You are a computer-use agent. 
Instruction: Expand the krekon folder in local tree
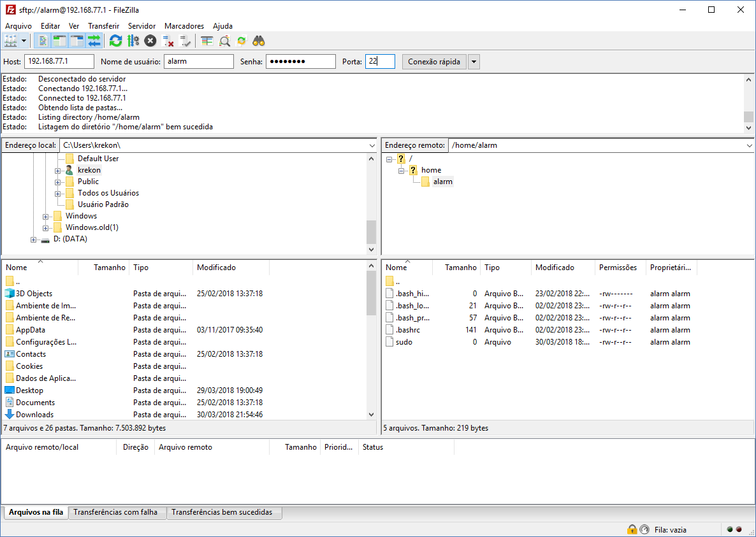coord(57,171)
